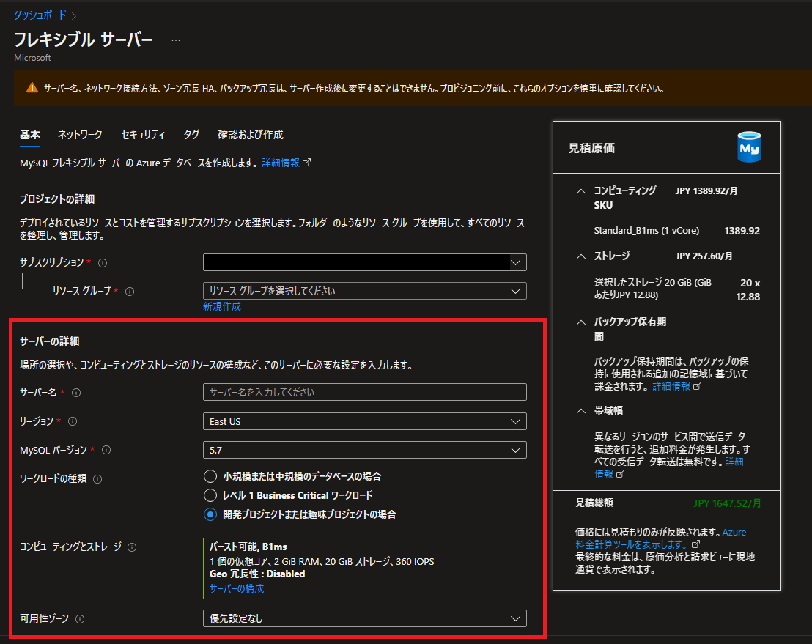Click the info icon beside サーバー名
Image resolution: width=812 pixels, height=644 pixels.
(76, 393)
